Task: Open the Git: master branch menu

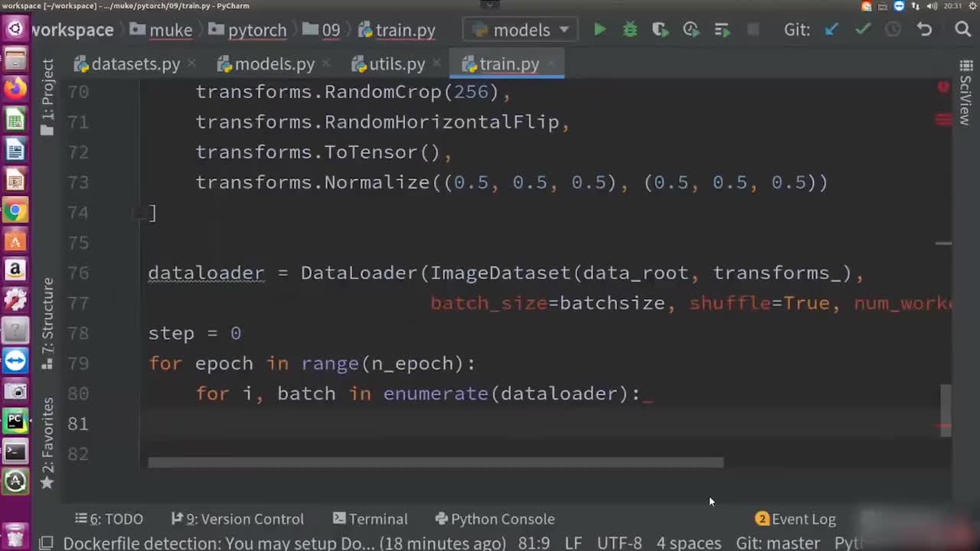Action: (x=778, y=543)
